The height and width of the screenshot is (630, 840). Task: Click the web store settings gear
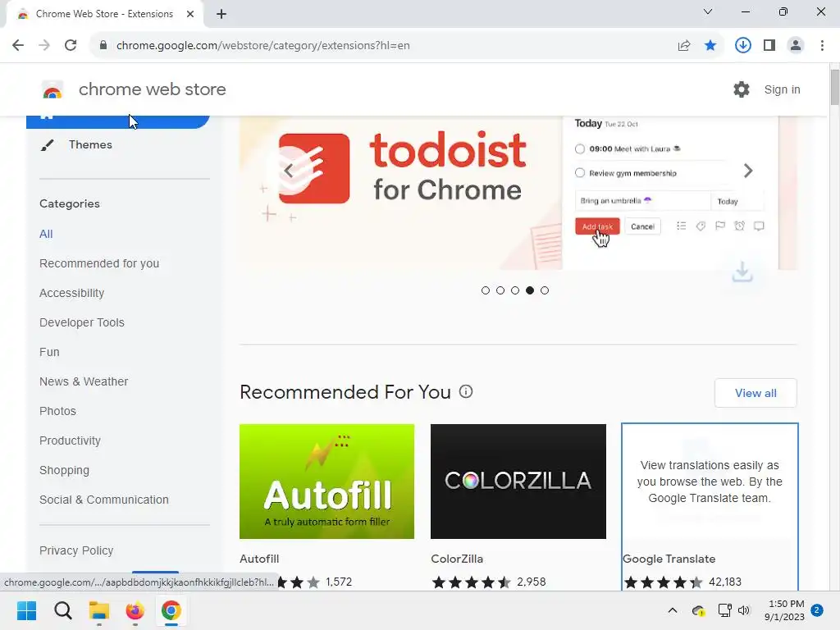tap(742, 89)
